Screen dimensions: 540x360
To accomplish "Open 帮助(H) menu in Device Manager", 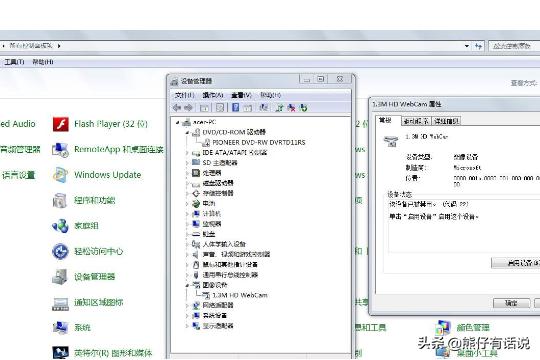I will pos(270,95).
